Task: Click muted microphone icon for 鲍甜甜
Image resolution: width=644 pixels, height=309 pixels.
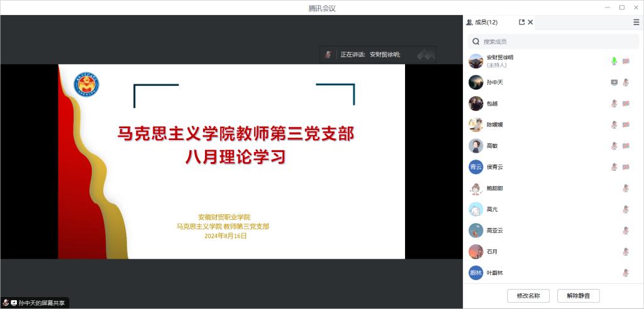Action: (x=626, y=188)
